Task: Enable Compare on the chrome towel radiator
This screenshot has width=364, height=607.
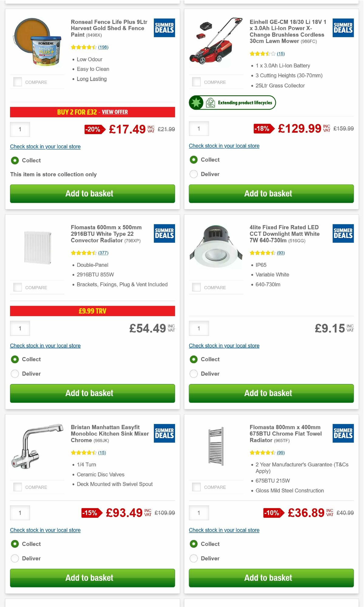Action: 196,487
